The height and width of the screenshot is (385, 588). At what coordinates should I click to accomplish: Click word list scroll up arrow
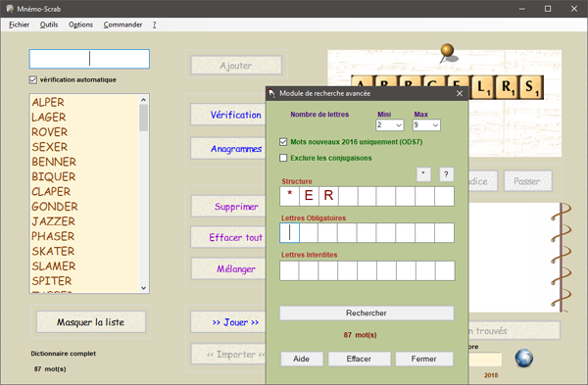tap(144, 99)
